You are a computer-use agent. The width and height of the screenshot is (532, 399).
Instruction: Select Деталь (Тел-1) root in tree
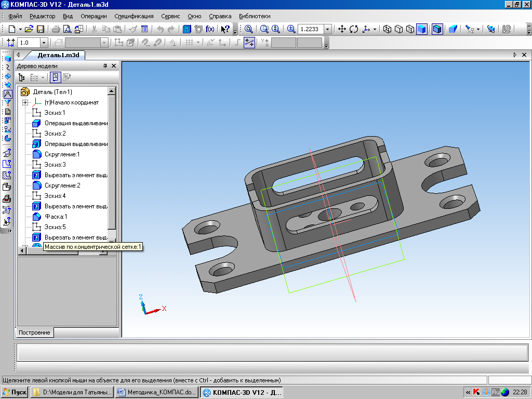pyautogui.click(x=52, y=91)
